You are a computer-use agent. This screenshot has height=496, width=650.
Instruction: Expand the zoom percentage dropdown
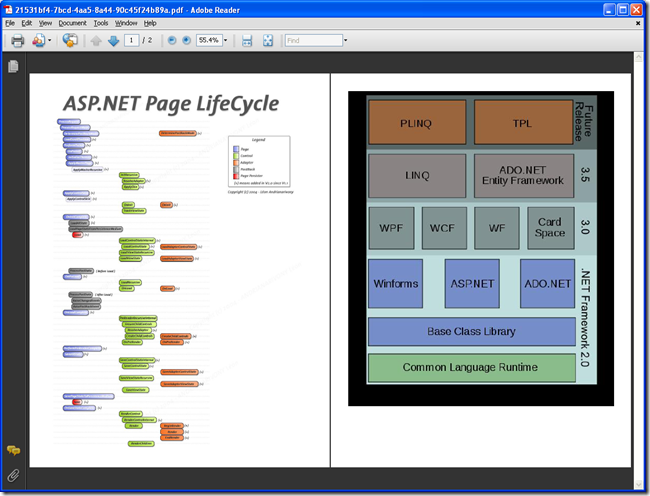(x=226, y=40)
